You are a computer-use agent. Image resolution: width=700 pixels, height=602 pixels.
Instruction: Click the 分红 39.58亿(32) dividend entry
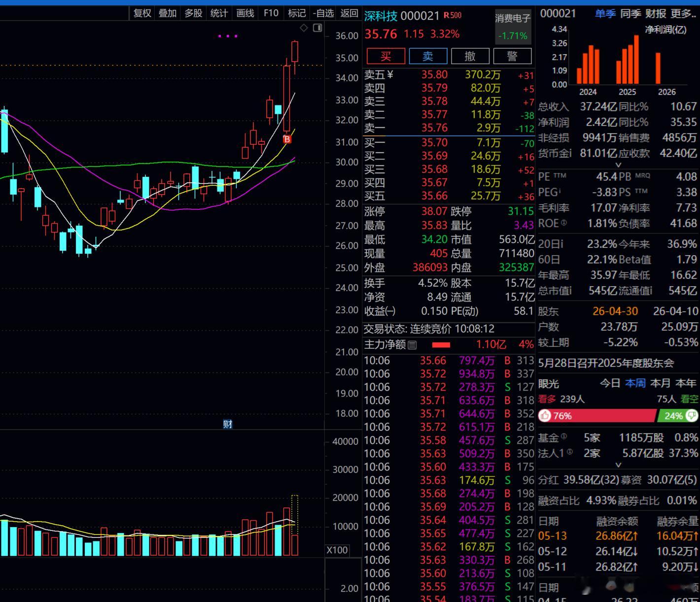click(577, 480)
